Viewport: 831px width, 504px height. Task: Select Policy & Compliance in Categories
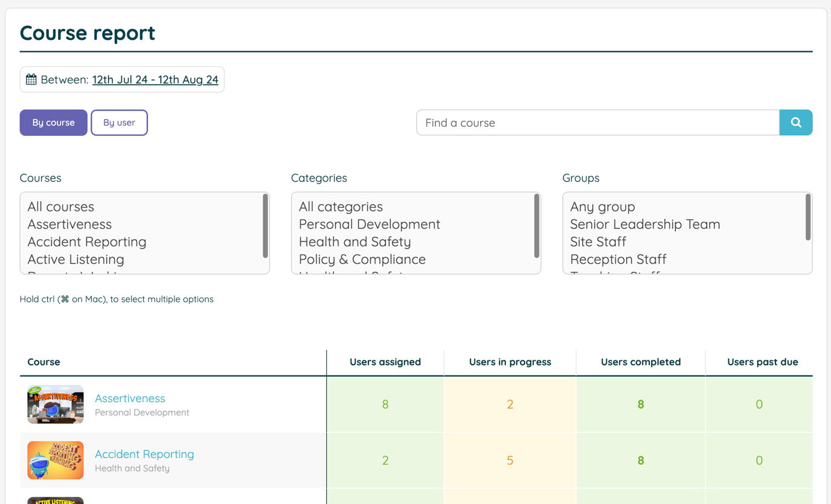click(x=362, y=259)
